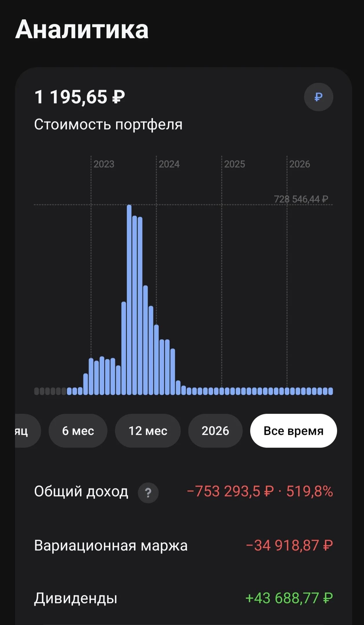Switch to the 2026 period tab

(x=215, y=431)
